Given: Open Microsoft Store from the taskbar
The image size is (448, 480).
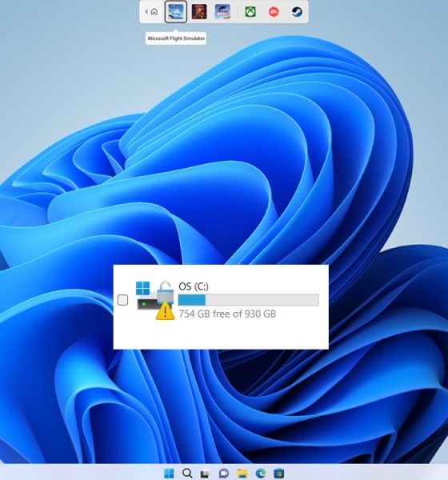Looking at the screenshot, I should pos(279,474).
